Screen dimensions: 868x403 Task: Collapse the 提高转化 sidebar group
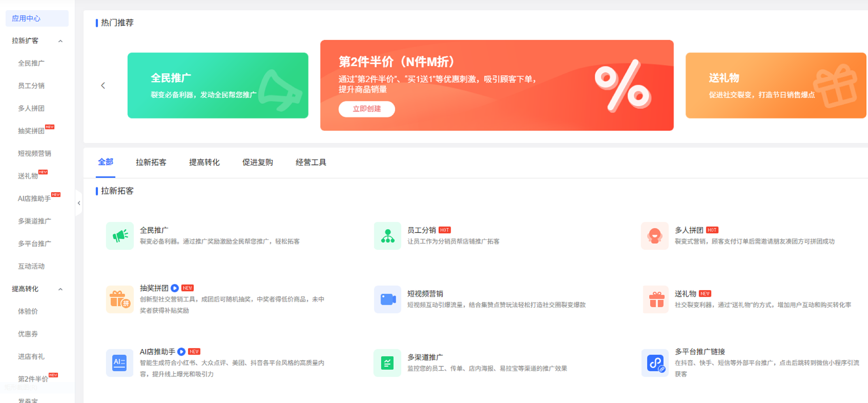tap(60, 289)
